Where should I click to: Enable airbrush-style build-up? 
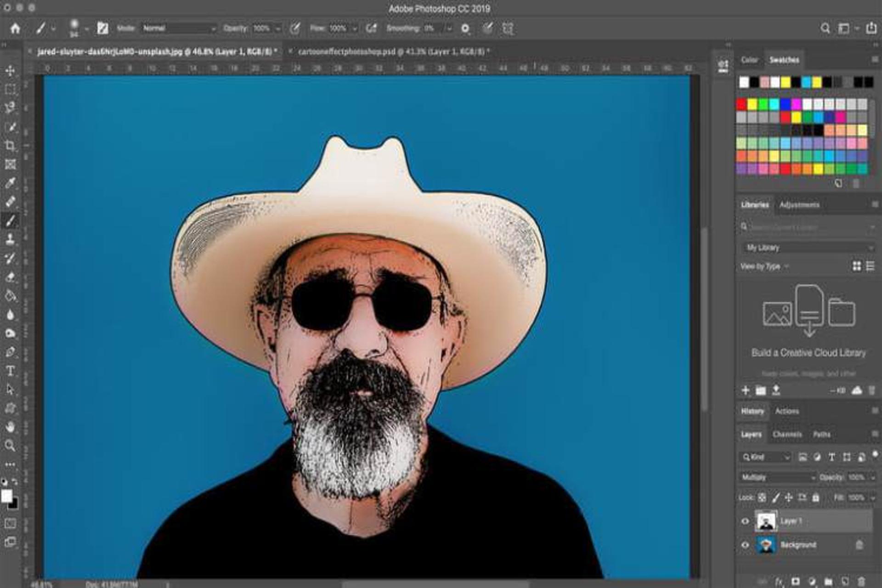click(371, 28)
